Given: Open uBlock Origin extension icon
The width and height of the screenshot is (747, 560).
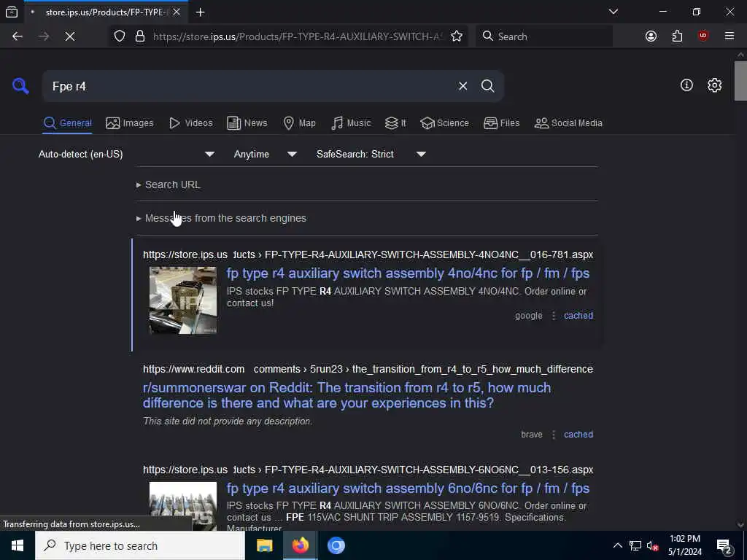Looking at the screenshot, I should click(x=703, y=36).
